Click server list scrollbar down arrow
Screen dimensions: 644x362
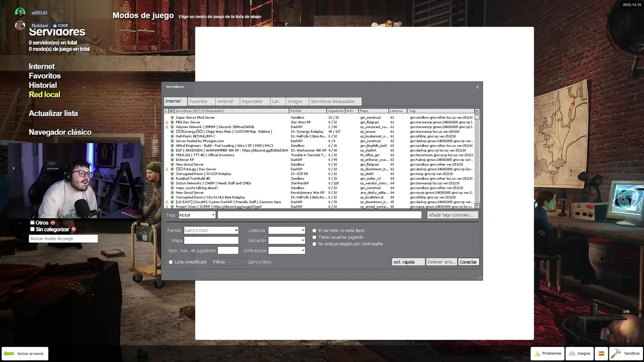[477, 206]
